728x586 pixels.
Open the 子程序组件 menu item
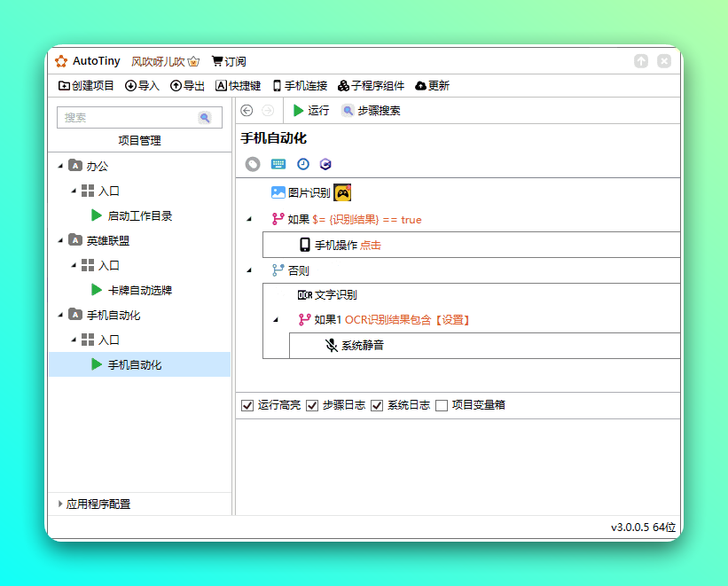coord(371,86)
